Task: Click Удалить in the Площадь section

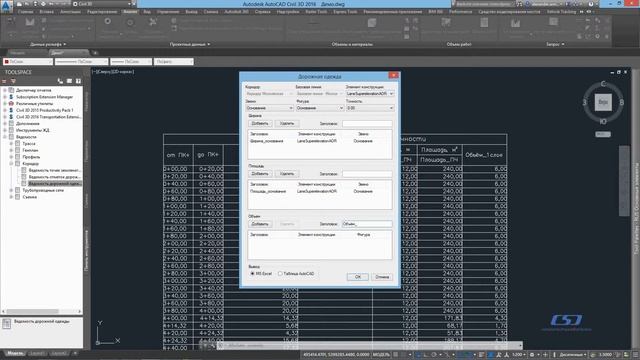Action: click(x=287, y=173)
